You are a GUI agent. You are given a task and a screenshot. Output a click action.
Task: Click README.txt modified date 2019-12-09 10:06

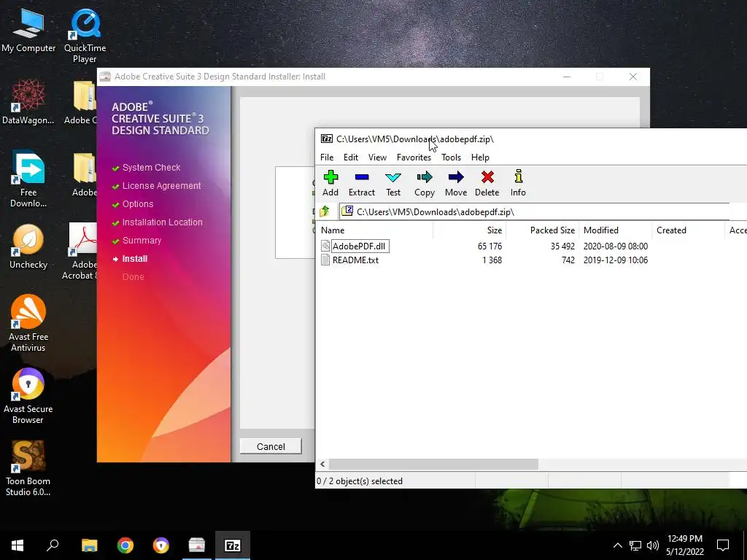tap(616, 260)
